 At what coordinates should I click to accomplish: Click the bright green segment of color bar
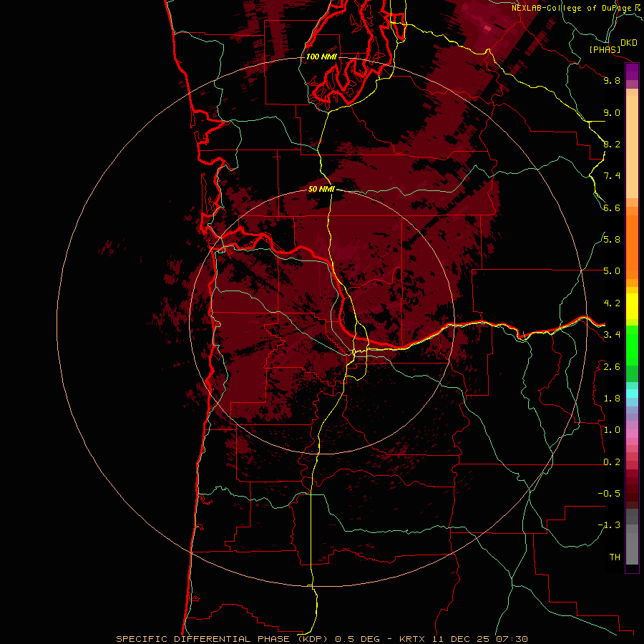pos(632,346)
